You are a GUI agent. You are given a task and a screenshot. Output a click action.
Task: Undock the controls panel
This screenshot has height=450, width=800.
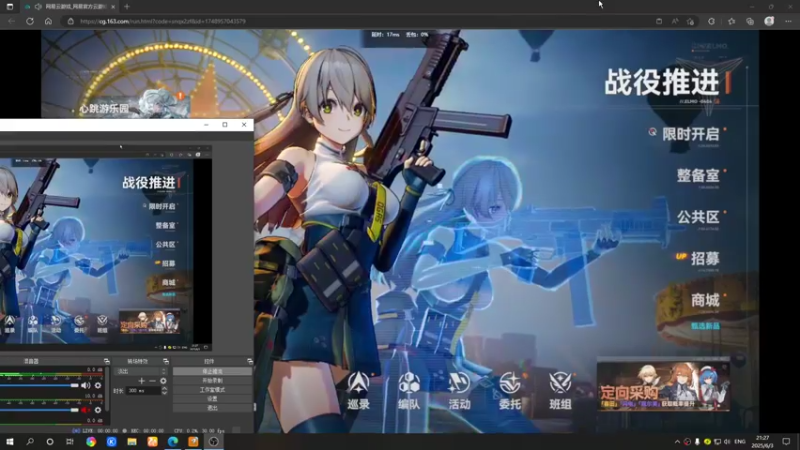point(250,361)
